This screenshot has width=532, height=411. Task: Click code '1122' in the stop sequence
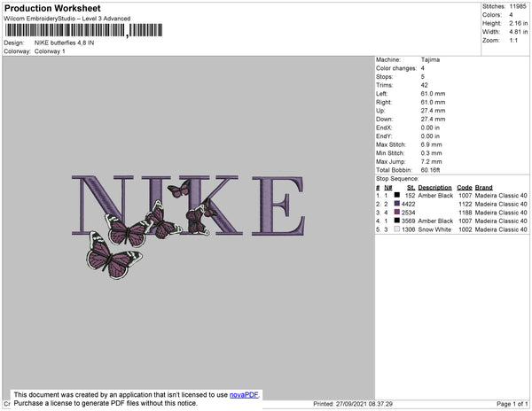coord(465,204)
